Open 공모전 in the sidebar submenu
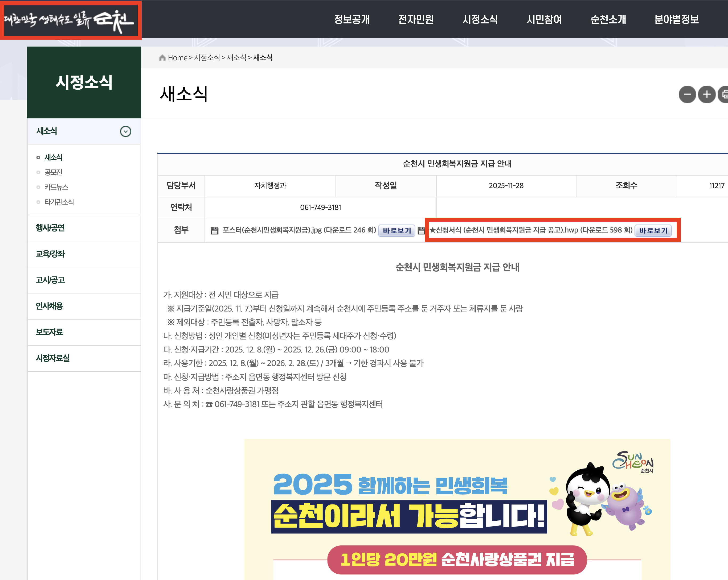728x580 pixels. click(x=53, y=172)
